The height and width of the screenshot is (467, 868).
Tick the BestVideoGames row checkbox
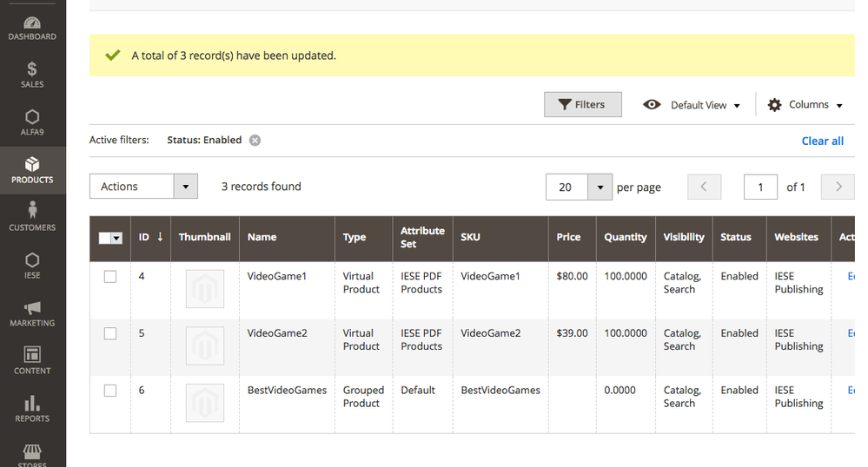pyautogui.click(x=110, y=391)
